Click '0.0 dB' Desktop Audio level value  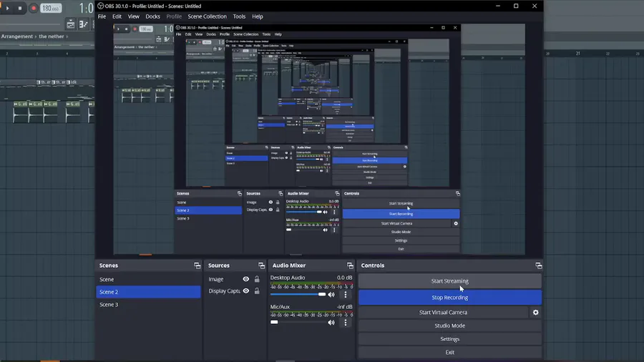click(x=345, y=278)
